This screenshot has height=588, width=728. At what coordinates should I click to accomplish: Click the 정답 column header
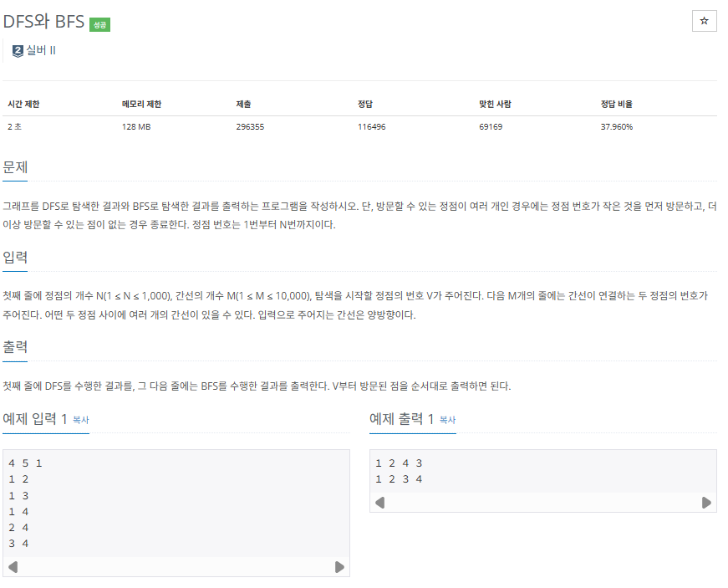tap(365, 104)
